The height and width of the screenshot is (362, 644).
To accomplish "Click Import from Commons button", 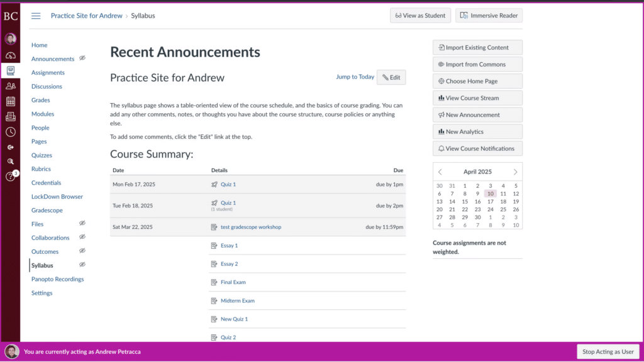I will [478, 65].
